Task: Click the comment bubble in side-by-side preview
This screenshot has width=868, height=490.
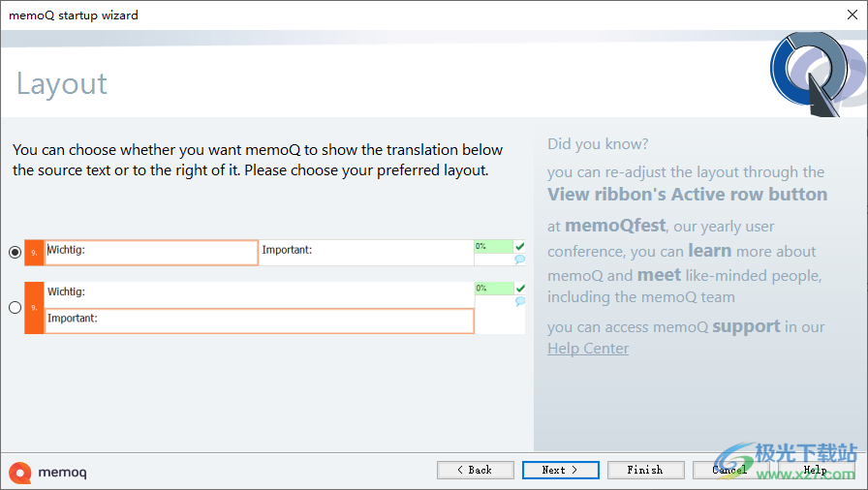Action: 520,260
